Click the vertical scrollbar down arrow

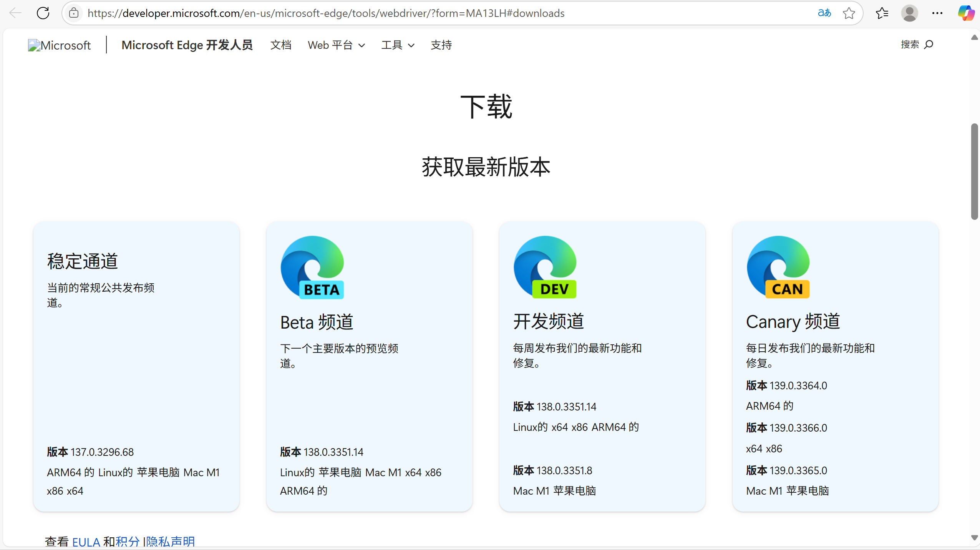(x=974, y=537)
